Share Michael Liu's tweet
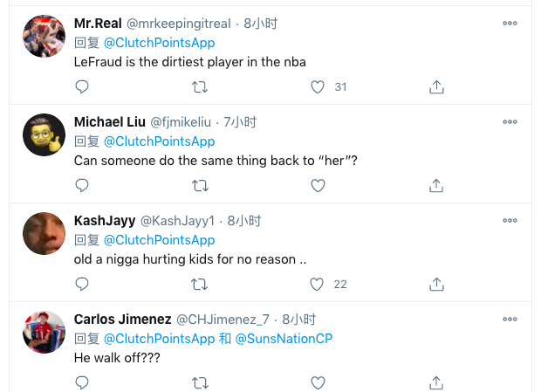The image size is (541, 392). point(437,185)
